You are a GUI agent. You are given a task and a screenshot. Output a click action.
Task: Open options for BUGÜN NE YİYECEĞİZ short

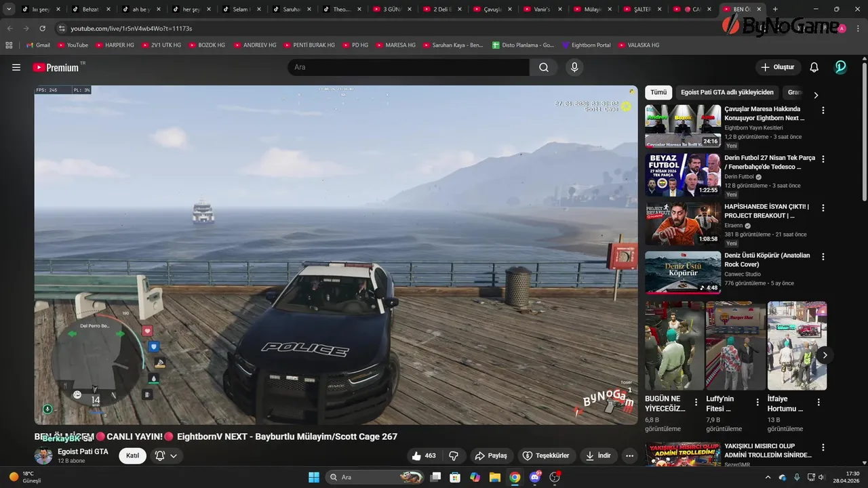tap(696, 401)
